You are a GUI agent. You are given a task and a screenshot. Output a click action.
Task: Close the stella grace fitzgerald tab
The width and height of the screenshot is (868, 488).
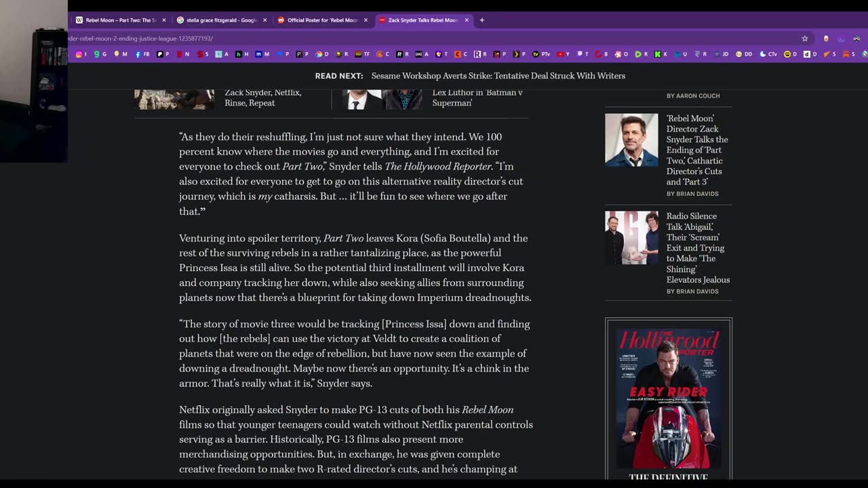[x=264, y=20]
